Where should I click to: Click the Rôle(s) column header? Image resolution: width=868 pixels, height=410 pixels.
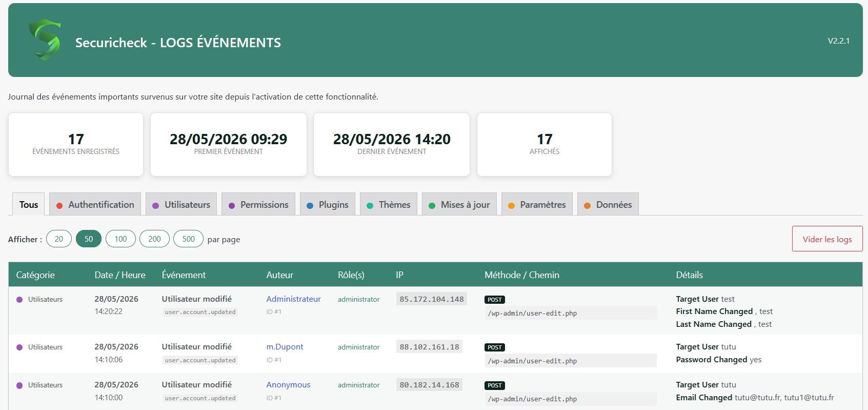351,275
